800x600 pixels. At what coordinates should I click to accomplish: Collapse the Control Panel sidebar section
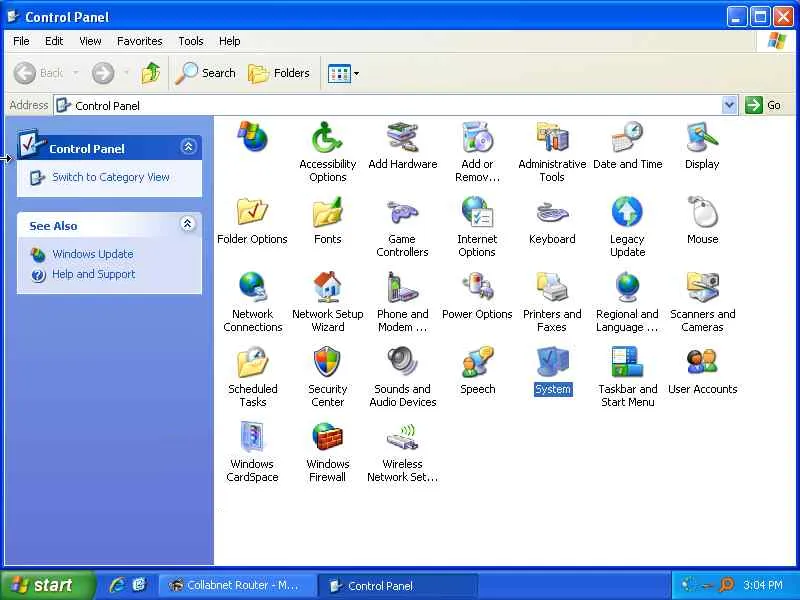[x=188, y=147]
